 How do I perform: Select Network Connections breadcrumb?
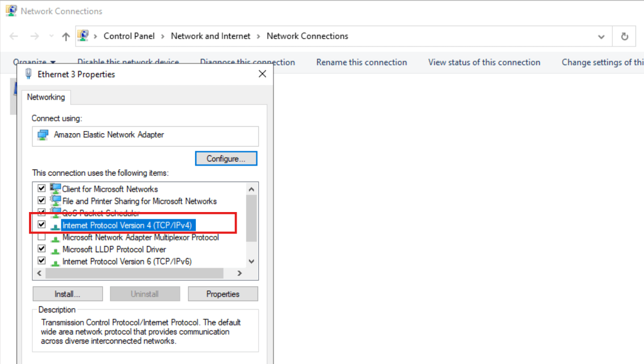point(307,36)
